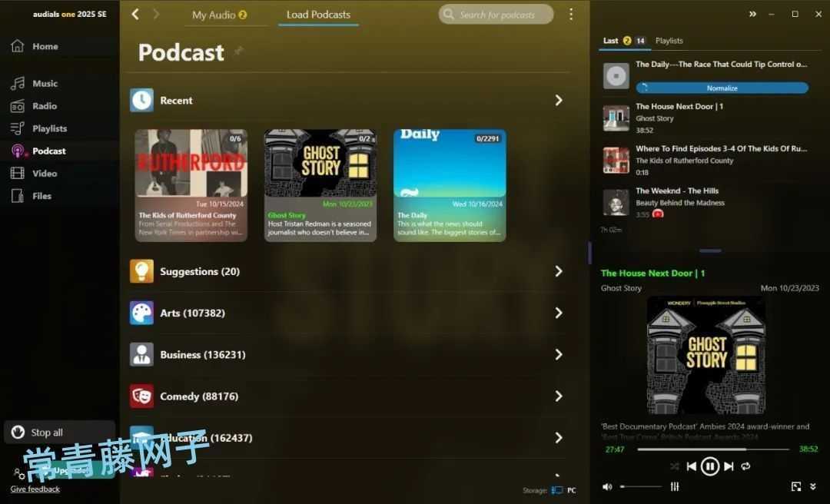Navigate forward with the right arrow

coord(156,15)
